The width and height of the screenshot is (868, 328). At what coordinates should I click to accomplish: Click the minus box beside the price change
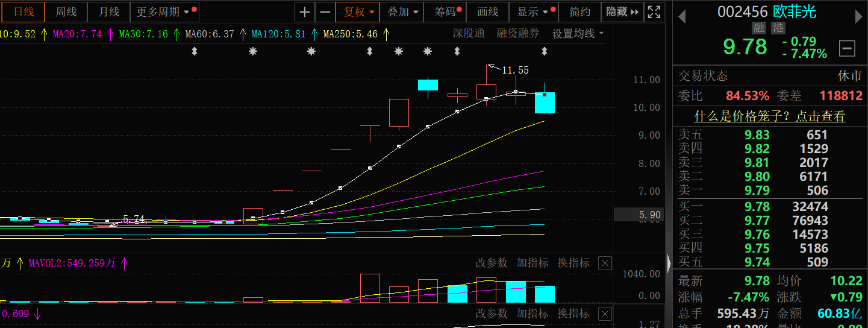tap(847, 48)
